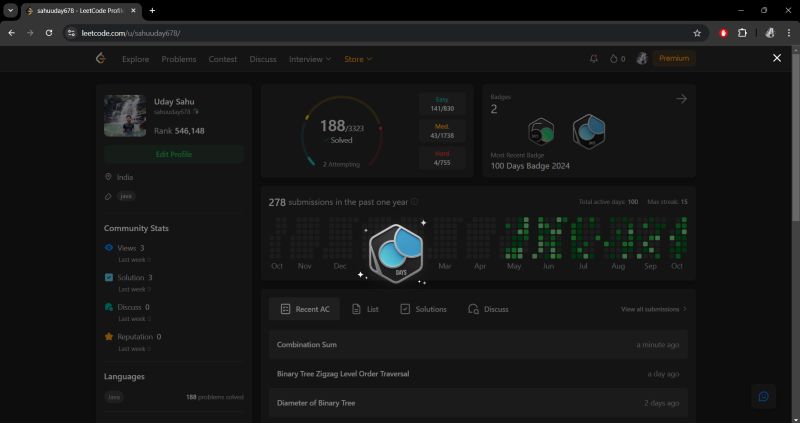Click the Views eye icon
Viewport: 800px width, 423px height.
click(109, 247)
